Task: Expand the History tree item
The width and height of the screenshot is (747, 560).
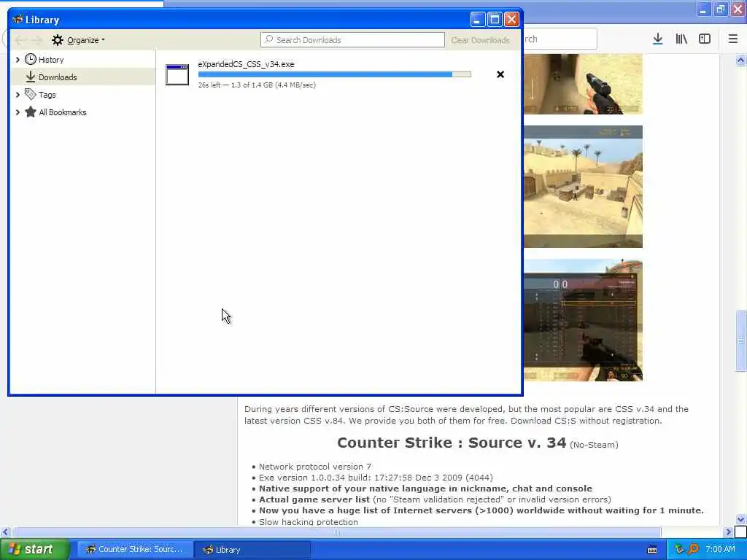Action: click(x=18, y=60)
